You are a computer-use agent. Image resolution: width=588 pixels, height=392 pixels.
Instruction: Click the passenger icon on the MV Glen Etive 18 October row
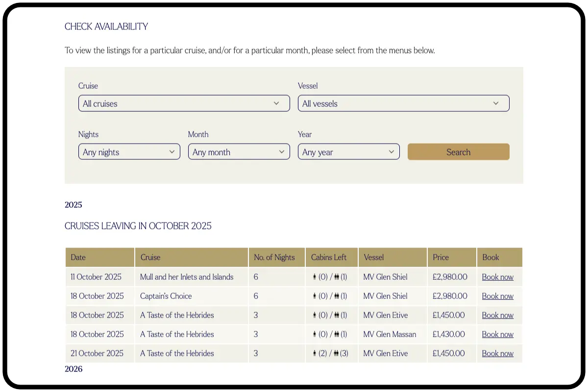(x=315, y=315)
